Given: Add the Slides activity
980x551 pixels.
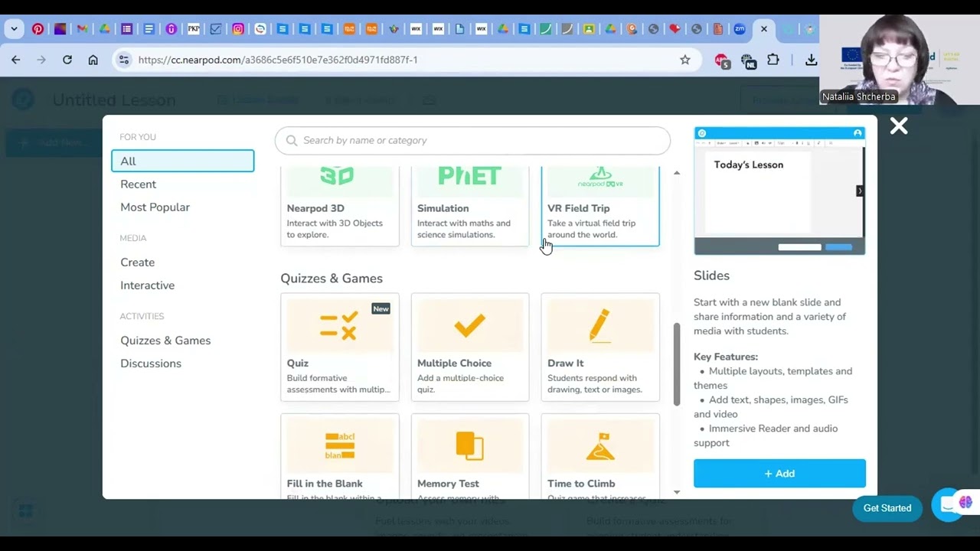Looking at the screenshot, I should click(779, 474).
